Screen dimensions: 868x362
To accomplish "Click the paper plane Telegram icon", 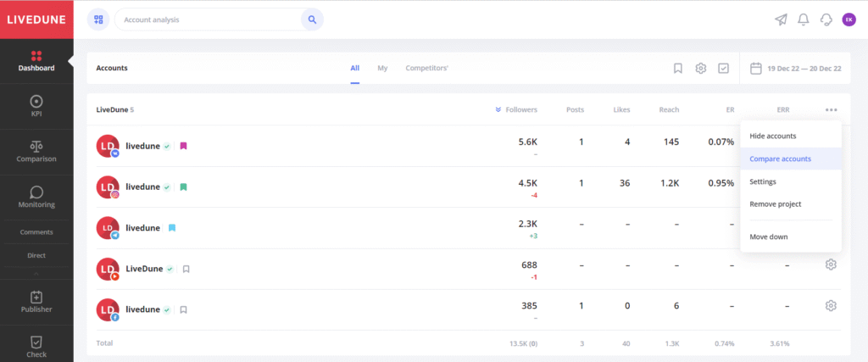I will (781, 19).
